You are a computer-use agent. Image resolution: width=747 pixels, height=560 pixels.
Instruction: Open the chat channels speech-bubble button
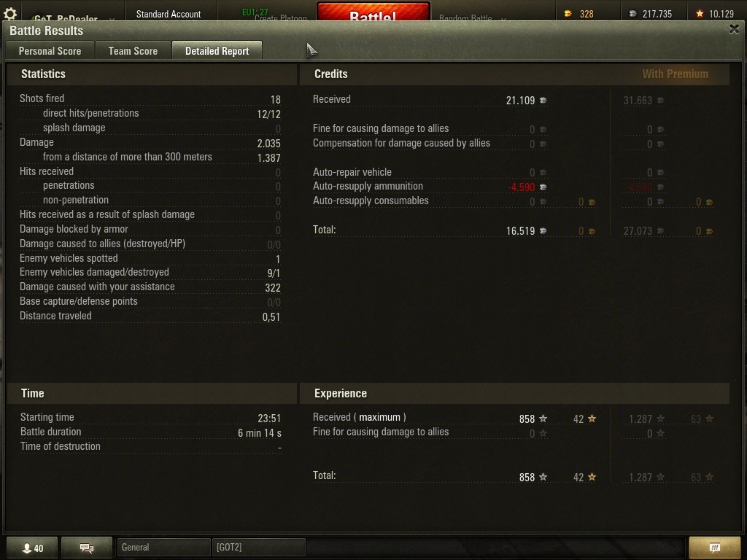coord(87,548)
